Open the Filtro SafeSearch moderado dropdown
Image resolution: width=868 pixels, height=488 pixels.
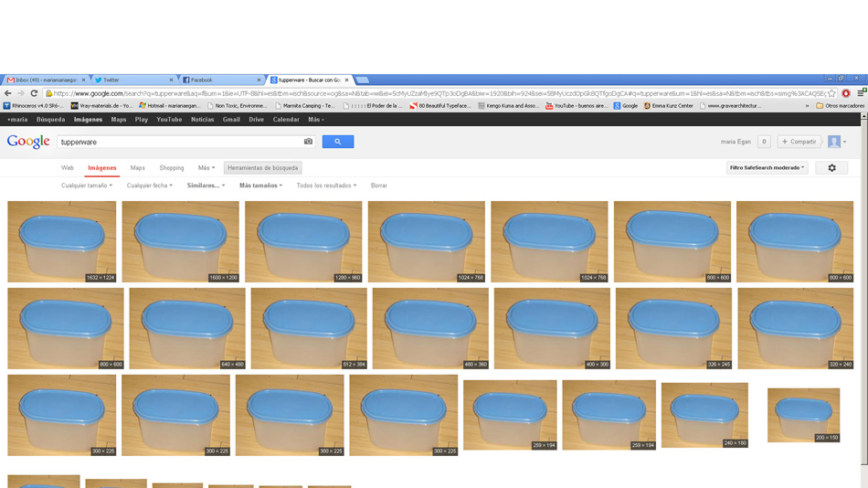coord(767,168)
